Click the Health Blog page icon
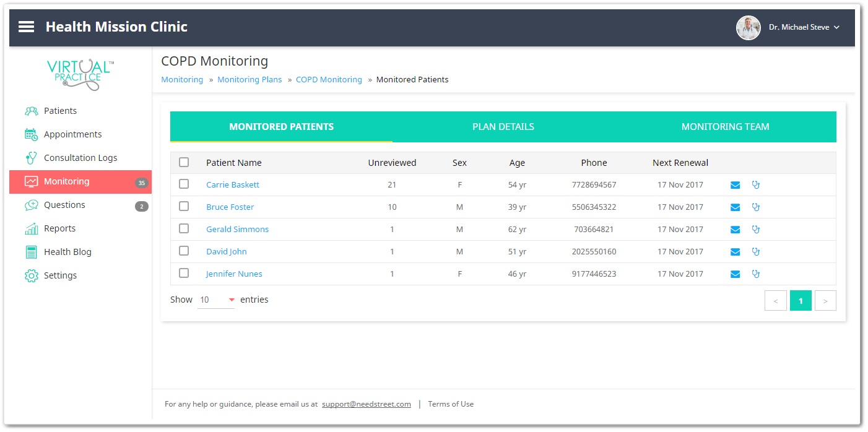This screenshot has width=868, height=432. click(x=31, y=252)
